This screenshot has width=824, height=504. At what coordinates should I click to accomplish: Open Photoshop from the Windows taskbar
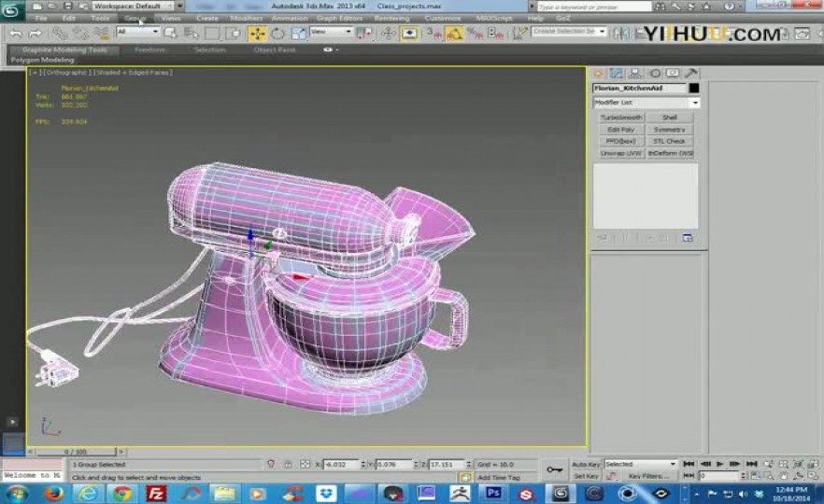coord(492,493)
